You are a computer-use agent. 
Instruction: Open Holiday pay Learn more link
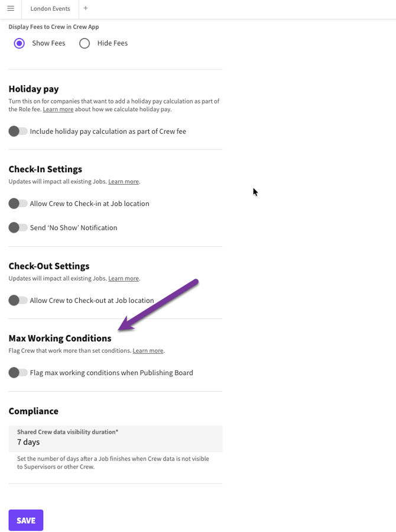[58, 109]
